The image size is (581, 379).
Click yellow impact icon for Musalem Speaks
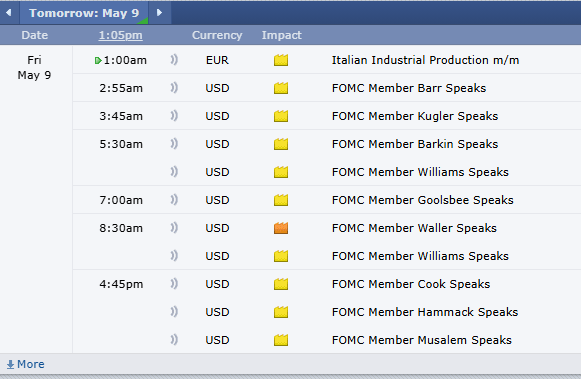(281, 340)
